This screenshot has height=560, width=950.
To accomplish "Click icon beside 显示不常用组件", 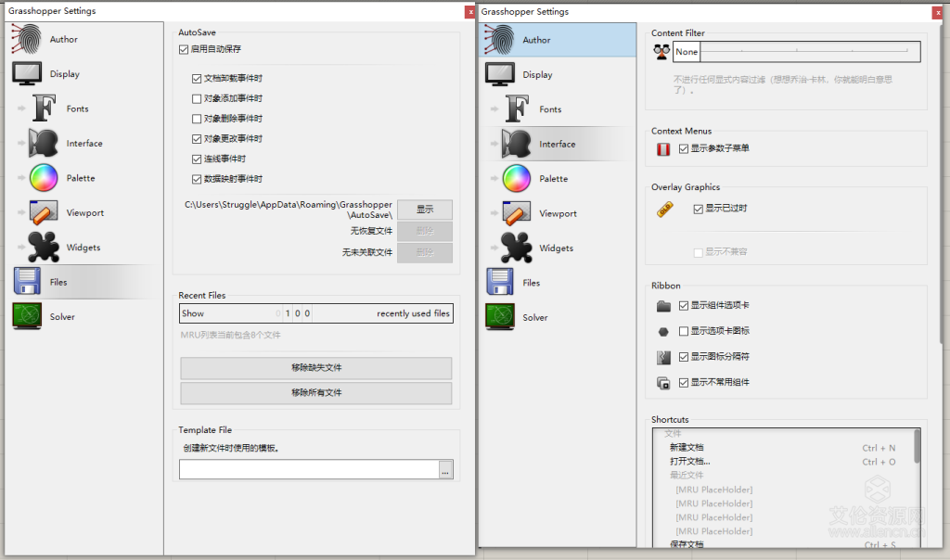I will click(663, 383).
